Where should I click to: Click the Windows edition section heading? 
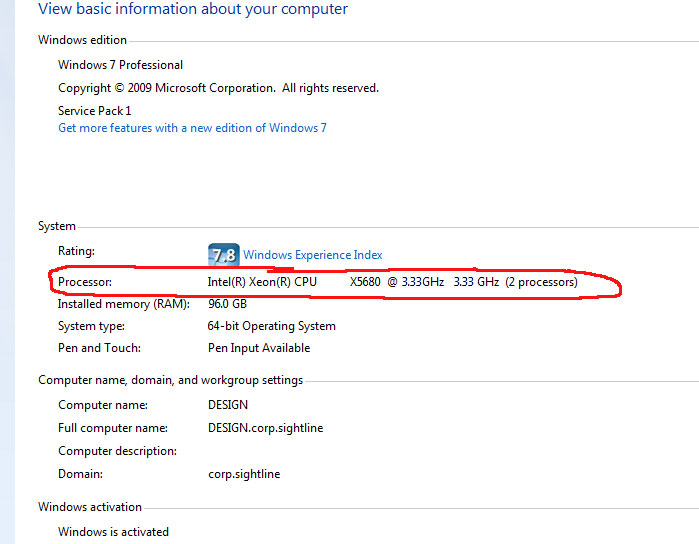point(82,40)
